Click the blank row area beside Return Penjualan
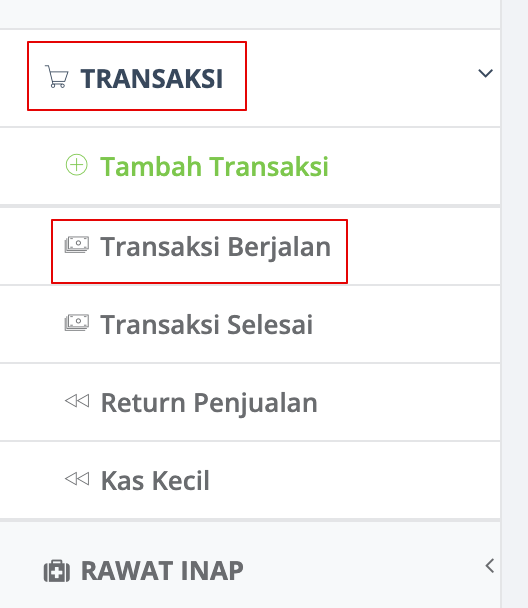Viewport: 528px width, 608px height. [x=409, y=402]
